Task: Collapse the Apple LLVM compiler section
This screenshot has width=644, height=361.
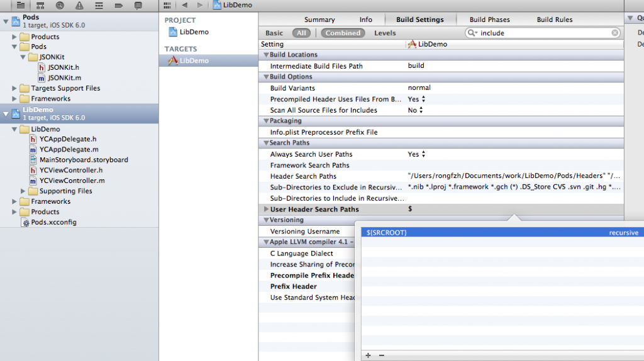Action: coord(266,242)
